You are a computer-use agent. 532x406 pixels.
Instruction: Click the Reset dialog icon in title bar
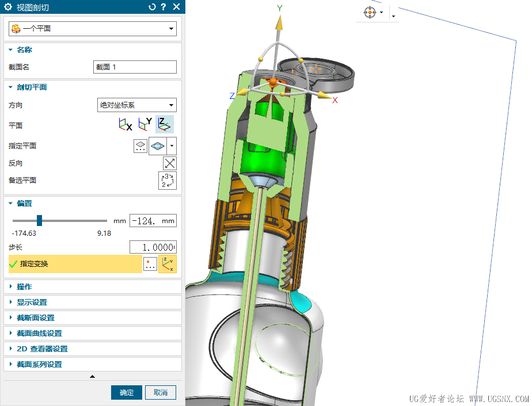click(x=152, y=7)
